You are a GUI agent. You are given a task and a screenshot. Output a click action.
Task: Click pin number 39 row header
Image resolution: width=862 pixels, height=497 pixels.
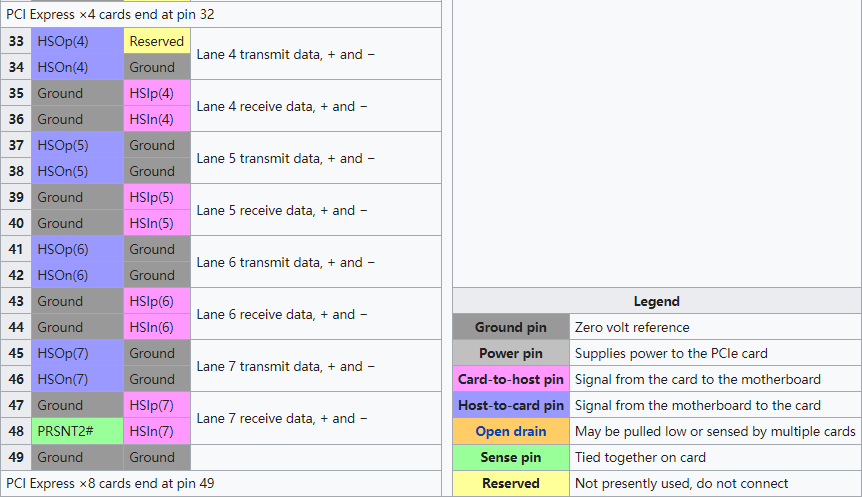[x=16, y=197]
